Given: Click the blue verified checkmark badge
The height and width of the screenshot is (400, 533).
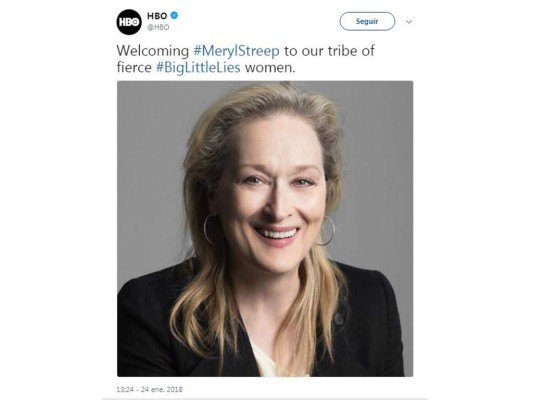Looking at the screenshot, I should coord(174,15).
